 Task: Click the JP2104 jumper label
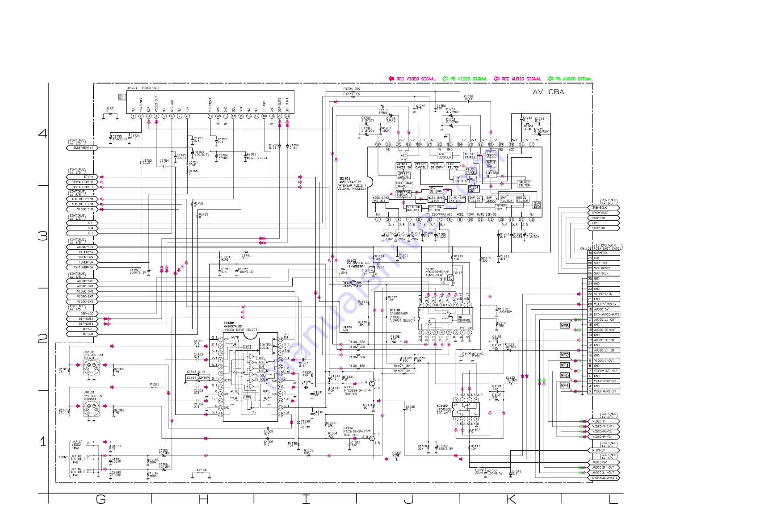click(x=201, y=470)
